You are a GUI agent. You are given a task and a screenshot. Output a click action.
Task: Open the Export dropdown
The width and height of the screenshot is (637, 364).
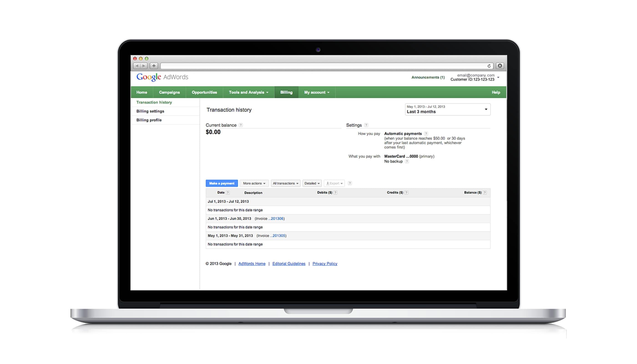334,184
